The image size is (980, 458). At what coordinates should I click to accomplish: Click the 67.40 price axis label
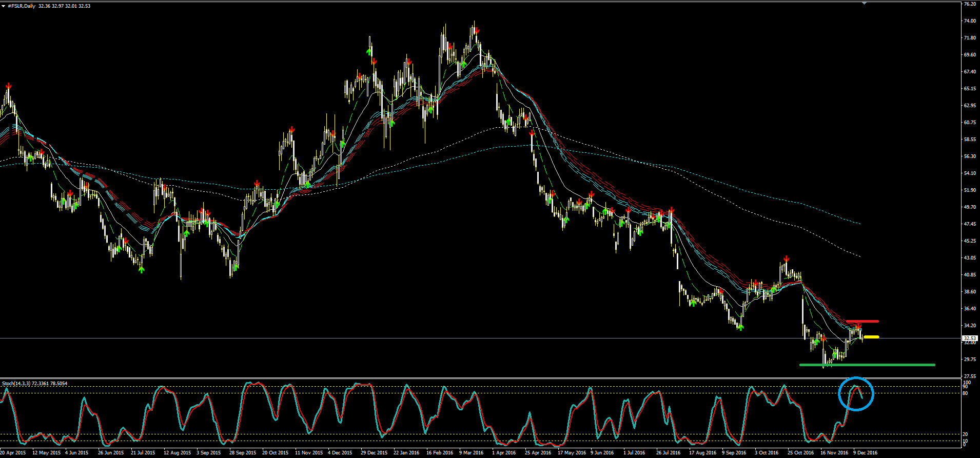(970, 72)
